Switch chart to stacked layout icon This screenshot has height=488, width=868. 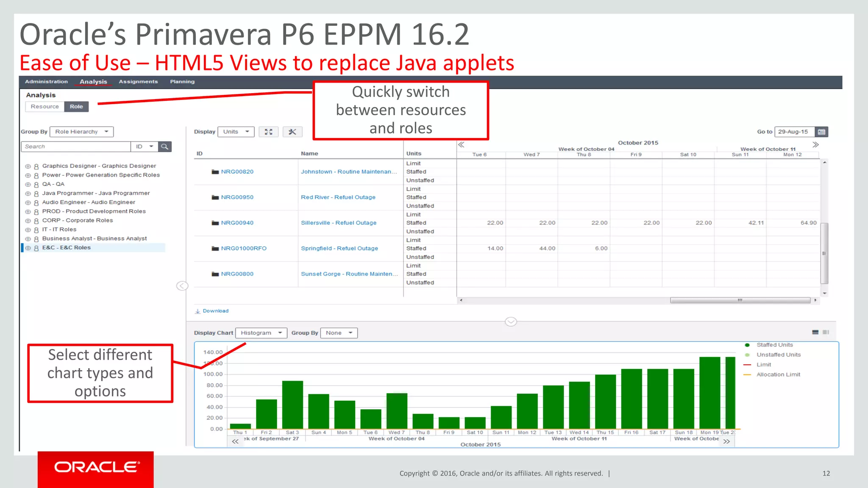tap(815, 332)
